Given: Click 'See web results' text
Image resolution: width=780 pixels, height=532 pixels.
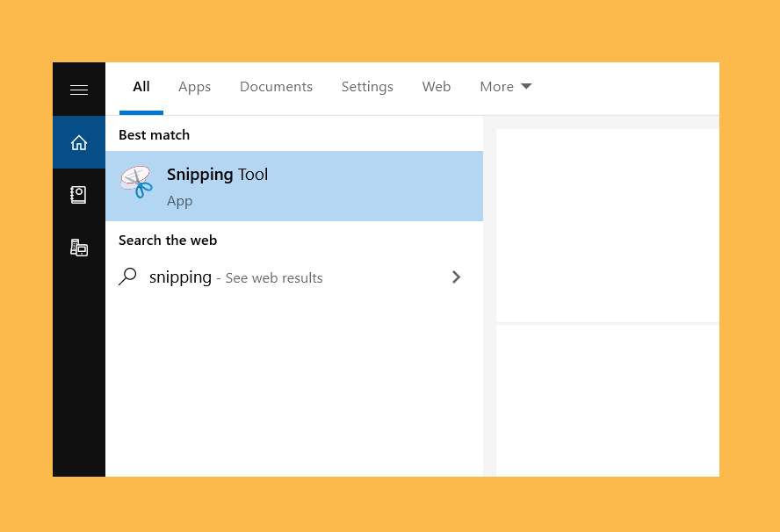Looking at the screenshot, I should click(x=274, y=278).
